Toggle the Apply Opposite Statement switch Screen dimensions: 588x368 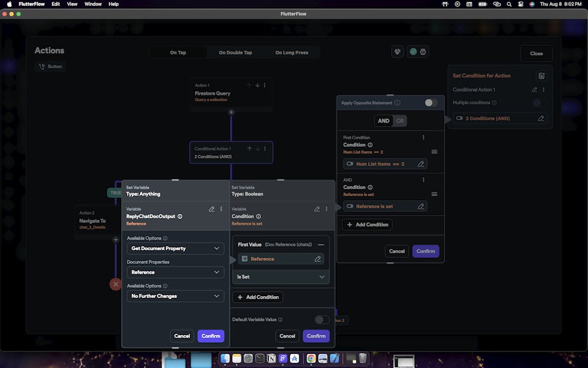[x=431, y=103]
